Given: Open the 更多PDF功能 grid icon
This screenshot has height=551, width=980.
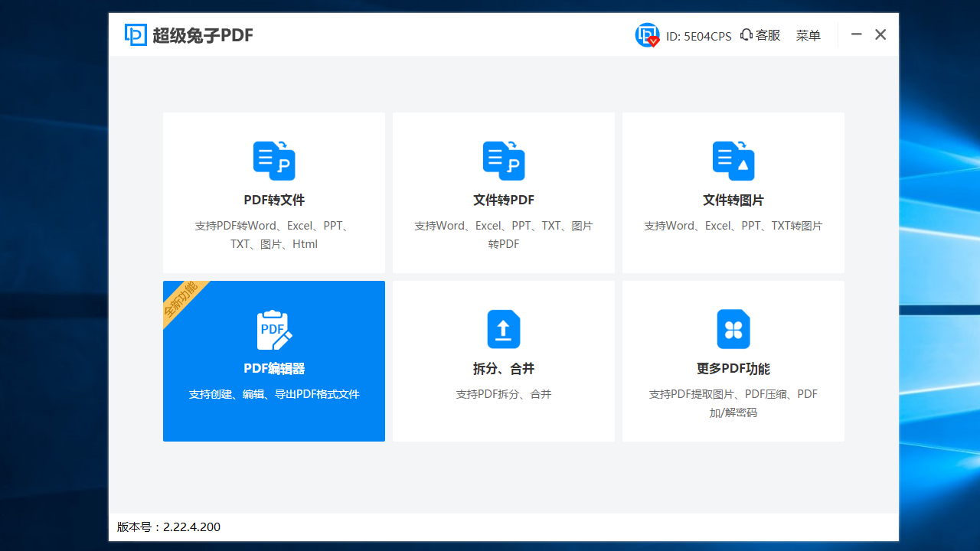Looking at the screenshot, I should click(733, 329).
